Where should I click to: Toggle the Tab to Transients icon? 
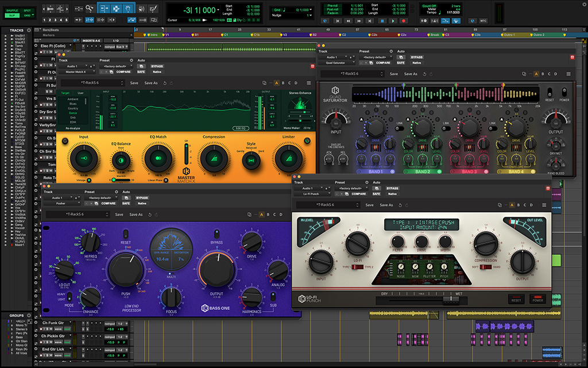pos(78,19)
